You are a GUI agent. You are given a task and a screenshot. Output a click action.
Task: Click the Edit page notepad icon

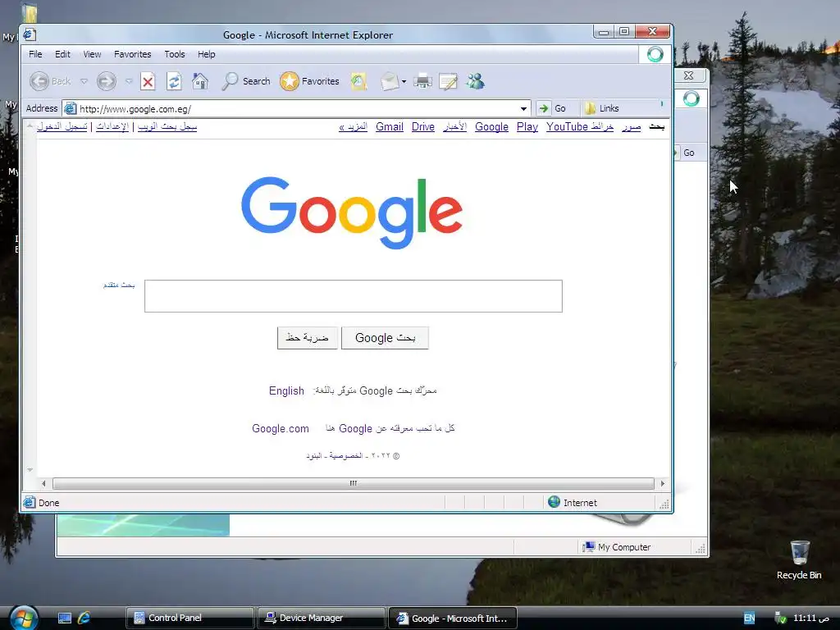[448, 81]
